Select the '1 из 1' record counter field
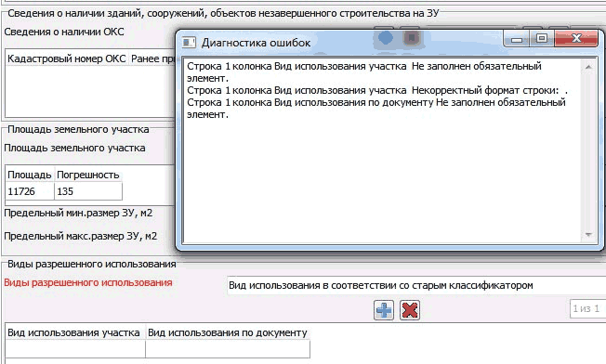606x364 pixels. pos(587,309)
